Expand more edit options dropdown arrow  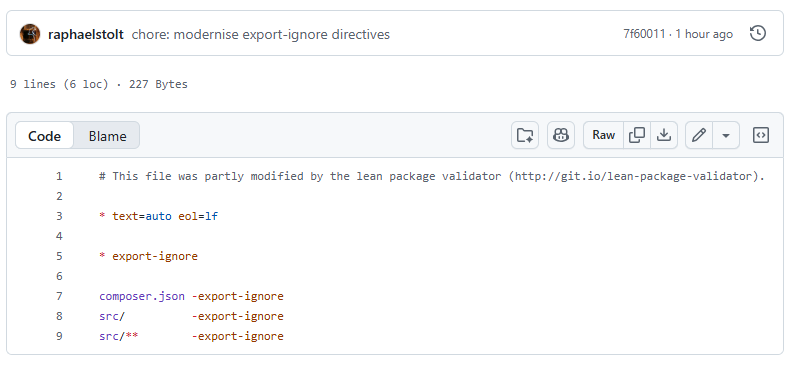(726, 135)
